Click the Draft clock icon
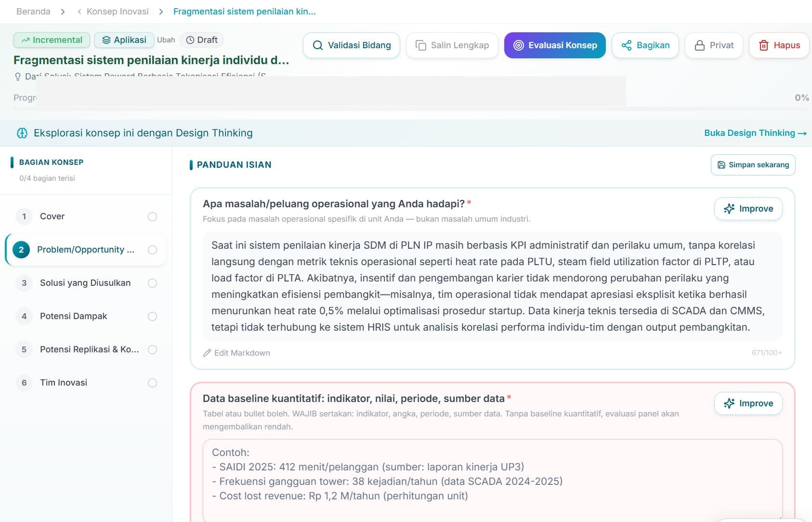The image size is (812, 522). click(x=190, y=40)
